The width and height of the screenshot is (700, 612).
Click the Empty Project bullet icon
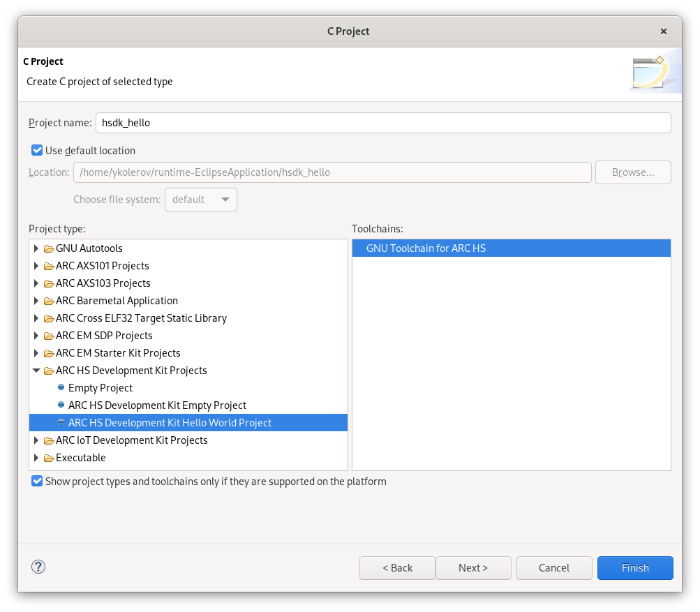tap(61, 387)
